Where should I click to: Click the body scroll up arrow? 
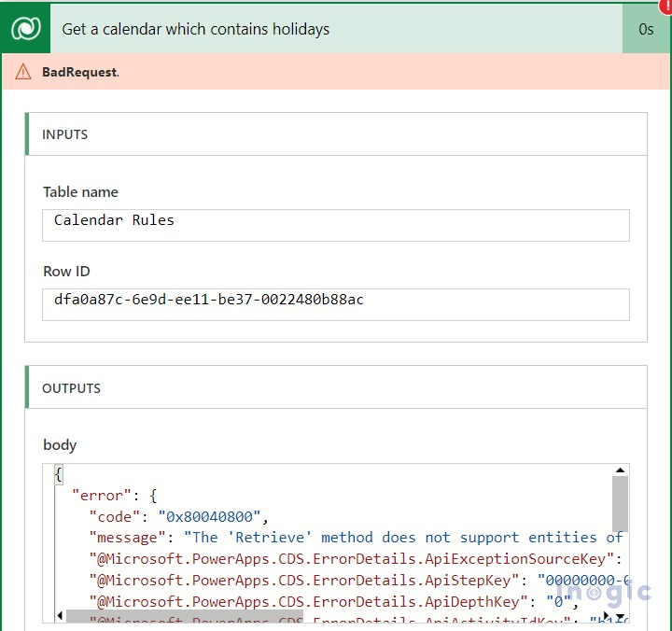[620, 471]
